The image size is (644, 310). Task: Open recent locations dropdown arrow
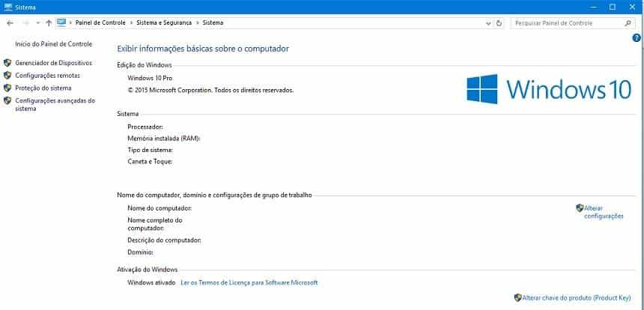click(37, 23)
